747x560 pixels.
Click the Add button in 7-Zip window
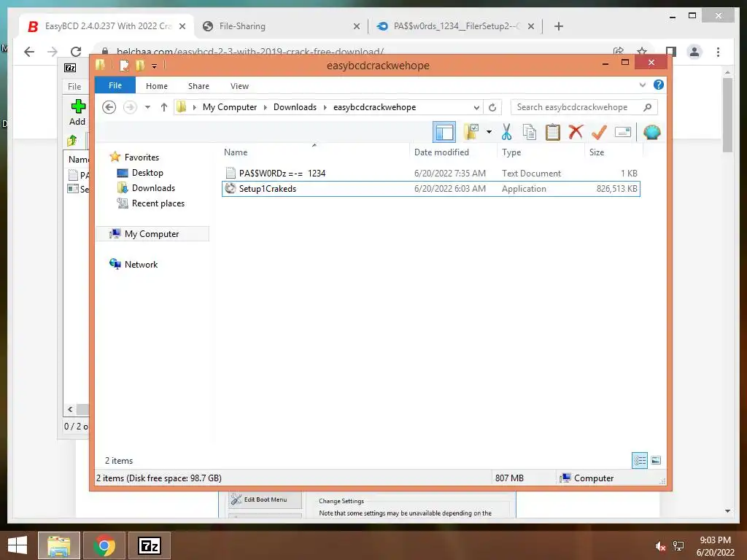77,112
